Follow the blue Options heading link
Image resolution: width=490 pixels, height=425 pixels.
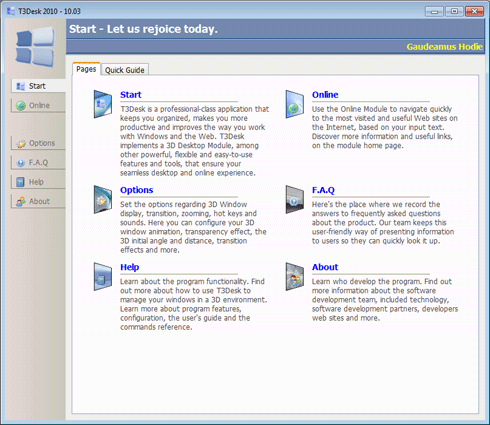(x=137, y=190)
